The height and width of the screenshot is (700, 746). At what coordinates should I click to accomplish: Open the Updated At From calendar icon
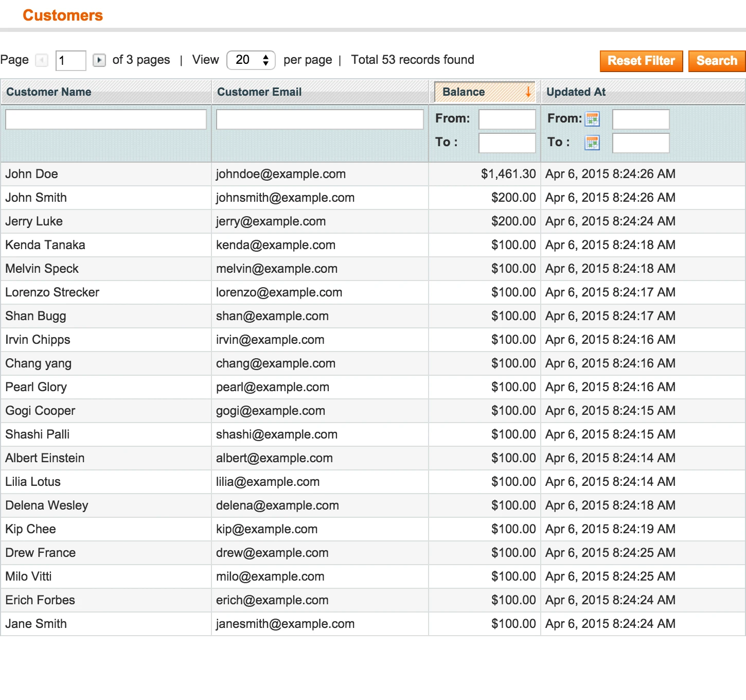click(592, 119)
